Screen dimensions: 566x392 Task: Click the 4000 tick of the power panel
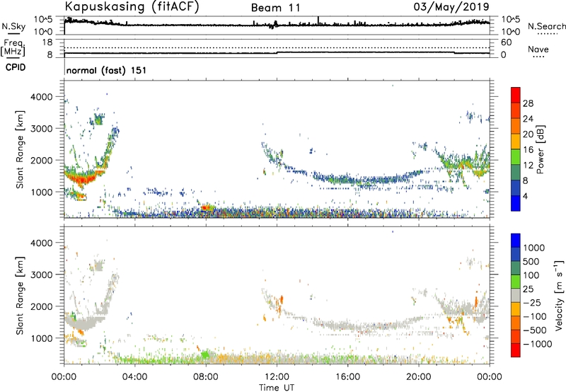(x=42, y=97)
